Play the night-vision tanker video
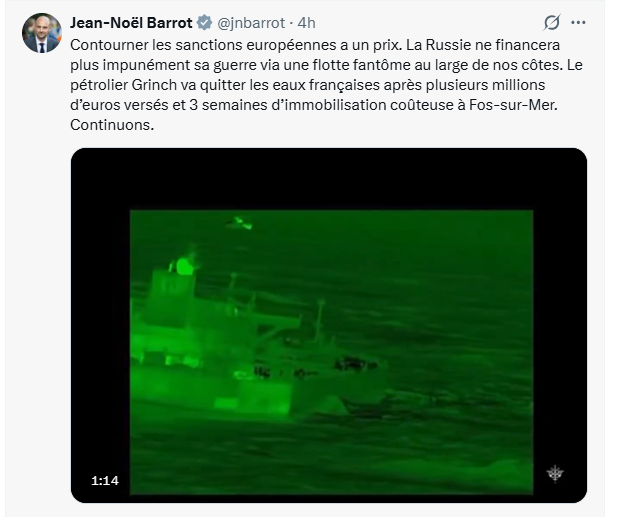632x517 pixels. tap(329, 326)
